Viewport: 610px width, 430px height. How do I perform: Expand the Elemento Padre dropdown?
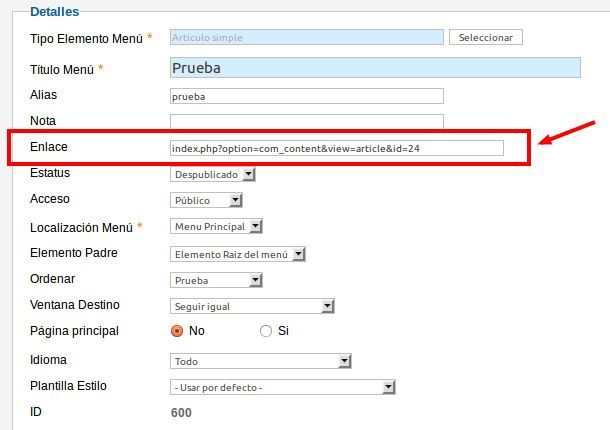pyautogui.click(x=238, y=254)
